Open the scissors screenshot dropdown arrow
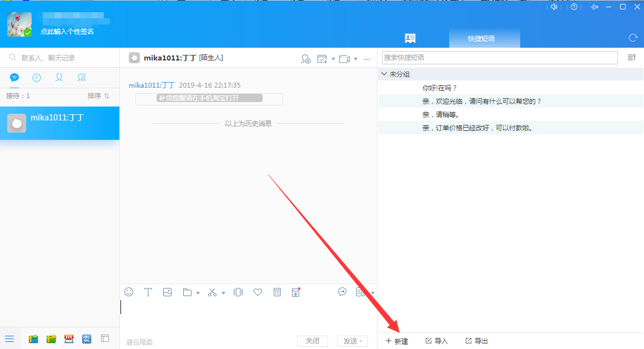644x349 pixels. point(223,293)
